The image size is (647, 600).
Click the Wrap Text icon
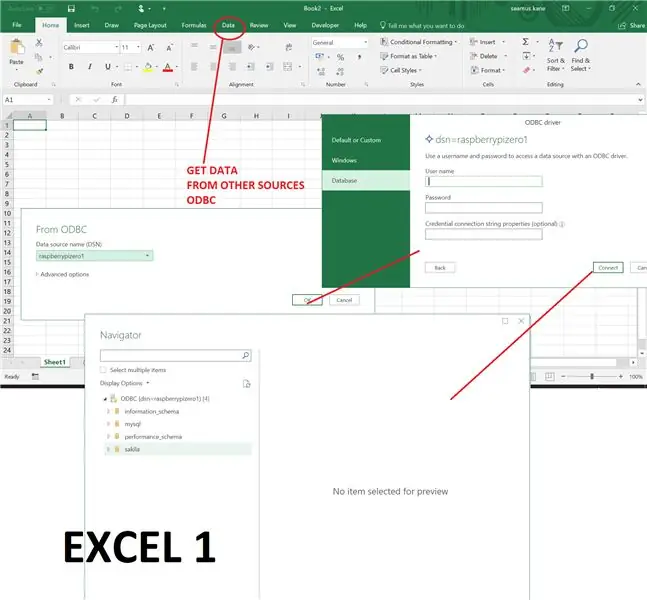[x=289, y=47]
